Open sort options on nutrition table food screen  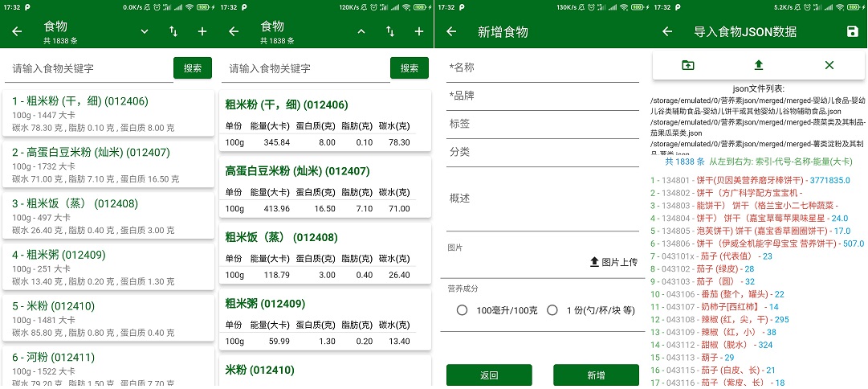coord(390,31)
